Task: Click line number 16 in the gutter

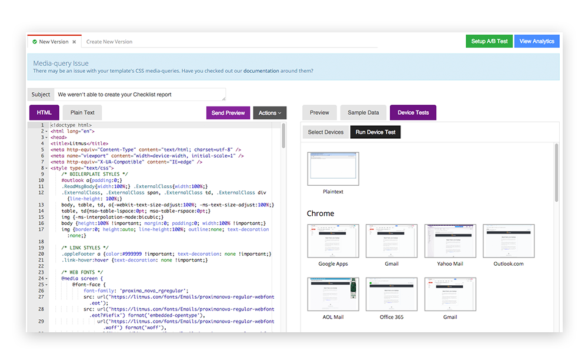Action: (41, 223)
